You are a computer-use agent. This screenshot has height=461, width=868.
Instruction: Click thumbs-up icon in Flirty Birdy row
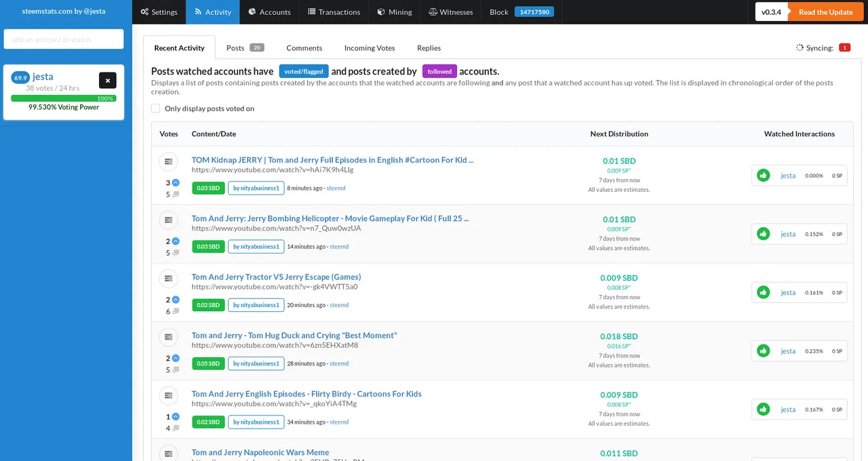[764, 409]
